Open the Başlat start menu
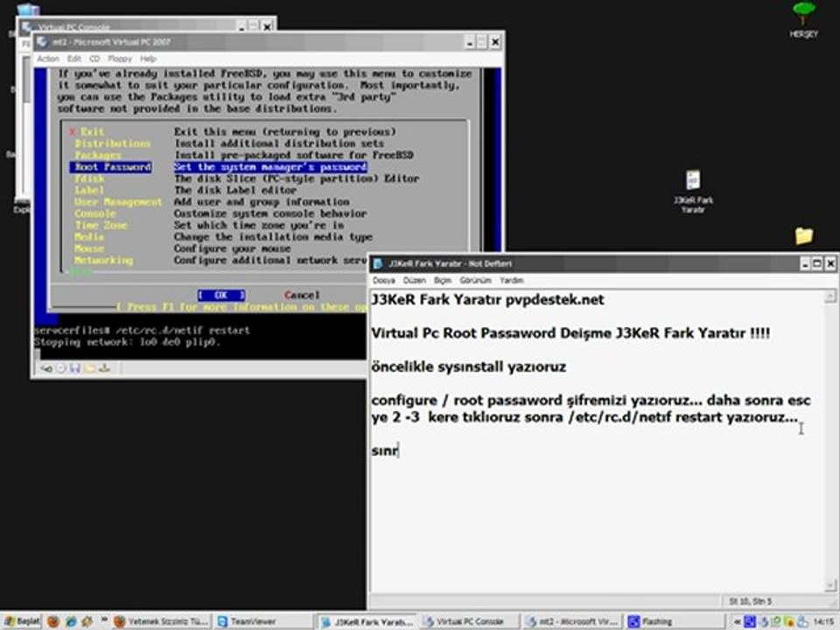 21,621
